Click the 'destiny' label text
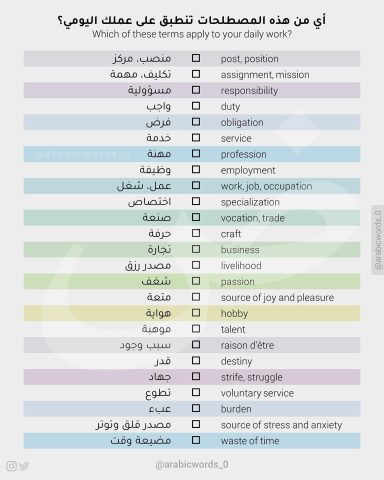This screenshot has width=384, height=480. (236, 361)
